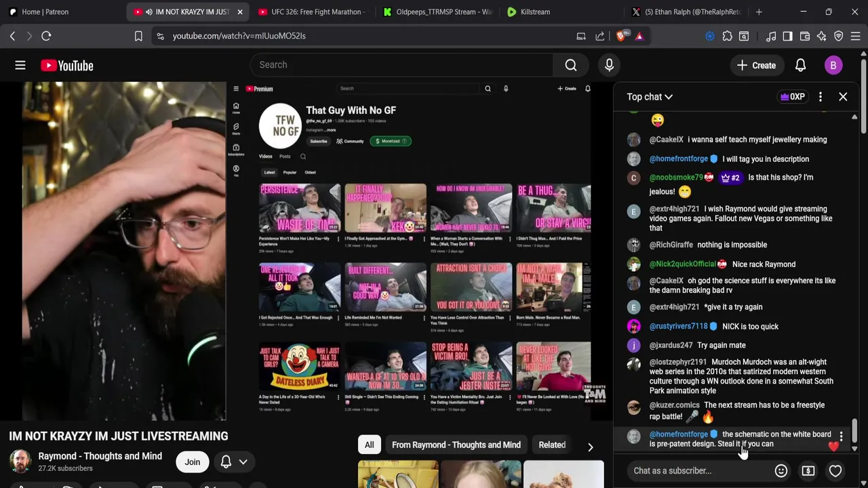Toggle the browser sidebar panel
This screenshot has height=488, width=868.
(787, 36)
